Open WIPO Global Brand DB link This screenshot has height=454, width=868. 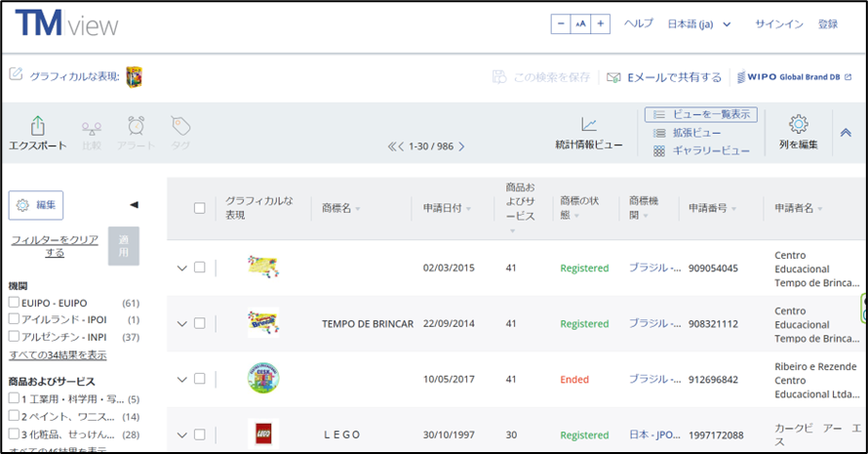pos(794,77)
